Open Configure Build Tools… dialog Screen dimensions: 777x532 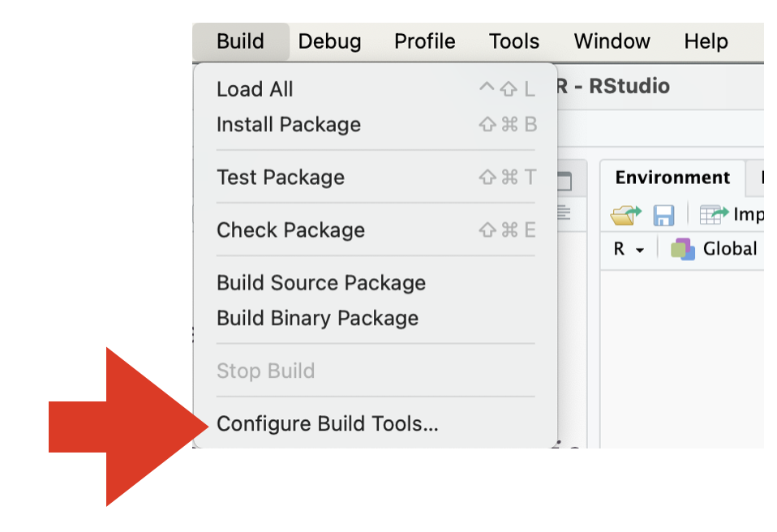(327, 424)
